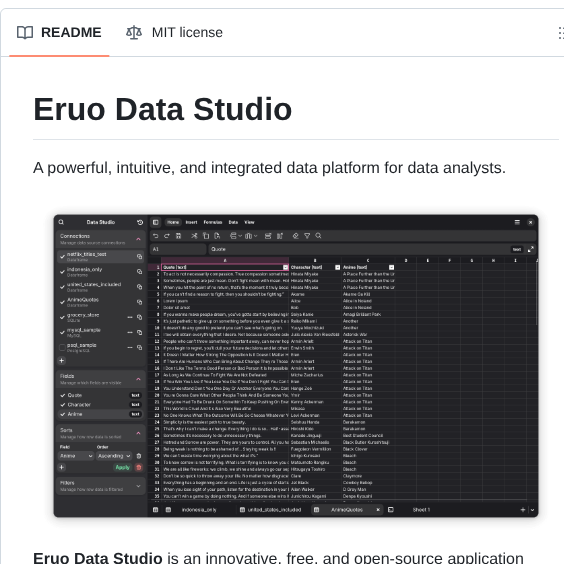This screenshot has height=564, width=564.
Task: Uncheck the united_states_included connection
Action: tap(62, 287)
